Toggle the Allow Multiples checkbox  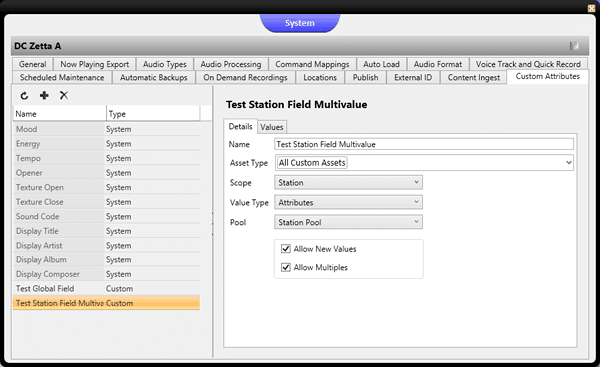(x=285, y=267)
